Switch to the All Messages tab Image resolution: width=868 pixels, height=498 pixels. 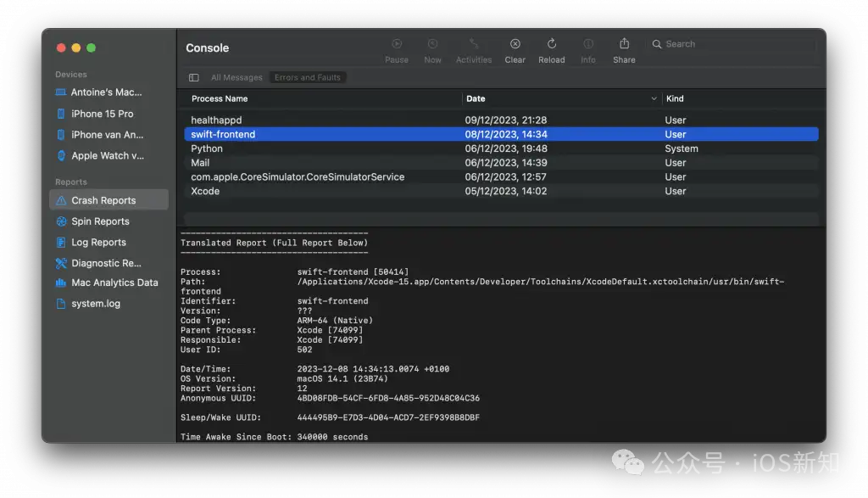click(x=236, y=76)
